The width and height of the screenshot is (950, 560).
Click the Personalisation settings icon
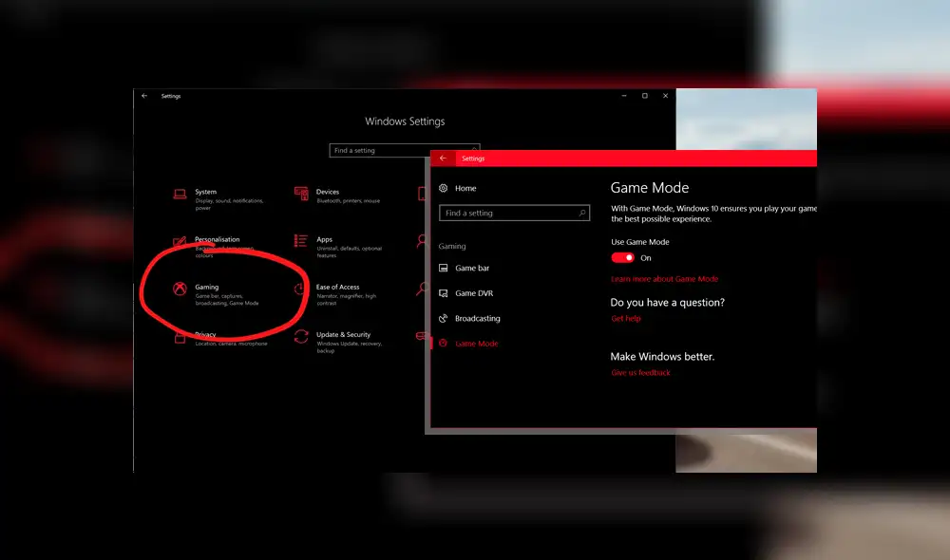tap(179, 241)
